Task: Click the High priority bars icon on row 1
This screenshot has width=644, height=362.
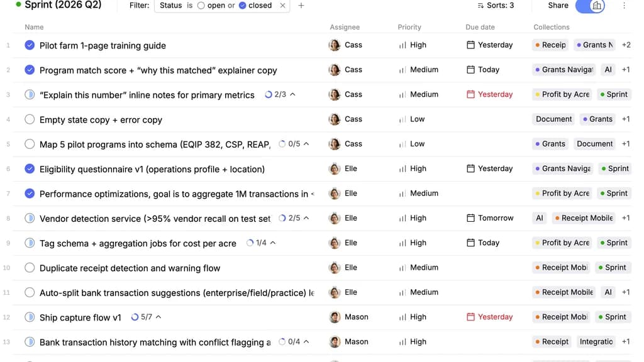Action: [x=402, y=45]
